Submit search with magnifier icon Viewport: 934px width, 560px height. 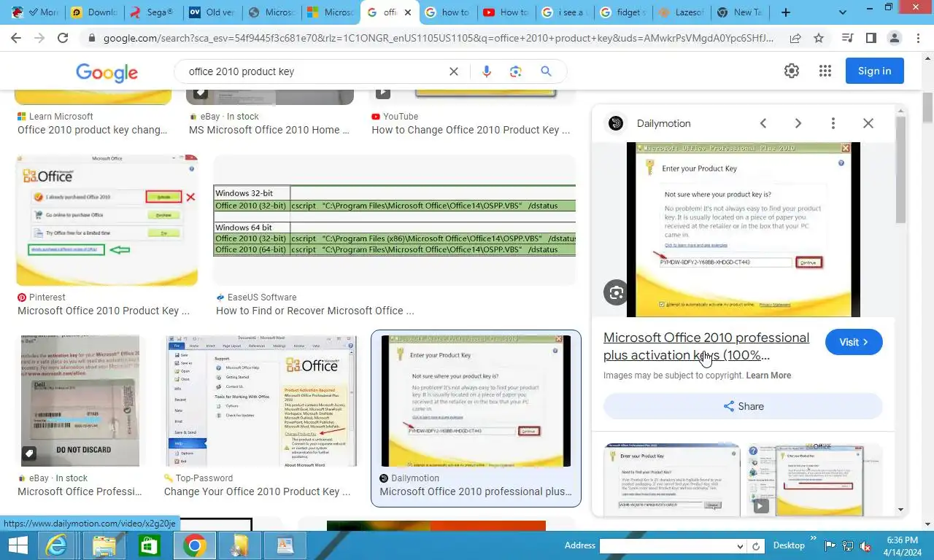click(x=546, y=71)
